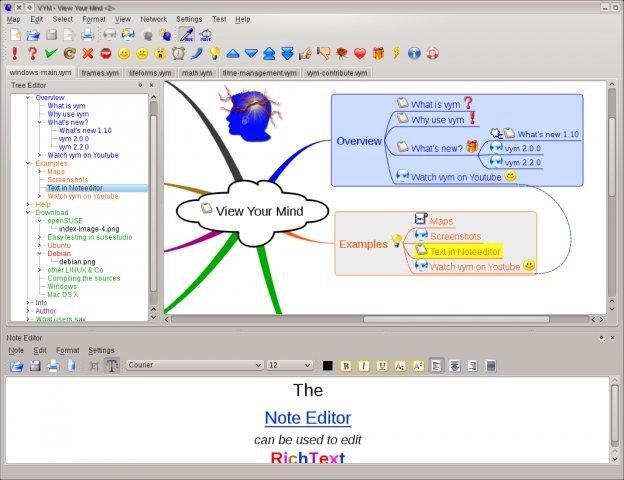Add the red question mark flag
The width and height of the screenshot is (624, 480).
point(32,53)
